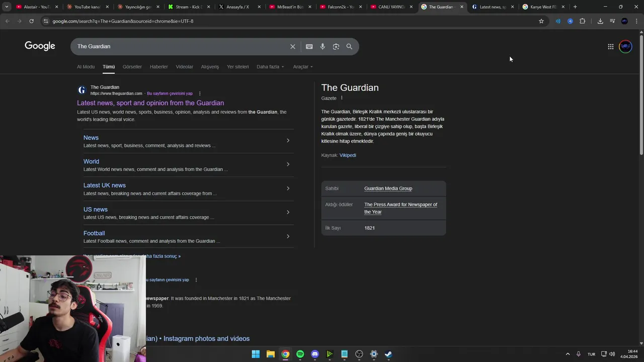This screenshot has width=644, height=362.
Task: Open File Explorer from the taskbar
Action: point(271,354)
